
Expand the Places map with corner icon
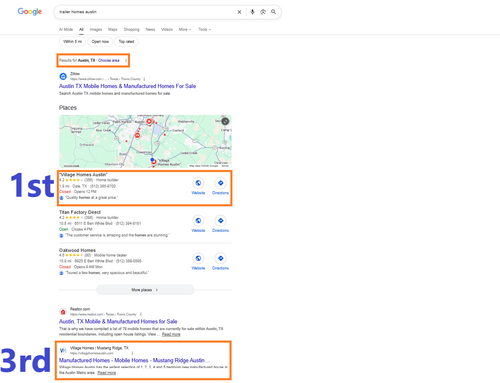[x=225, y=121]
